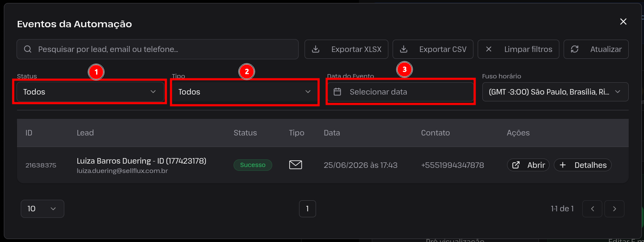
Task: Click the download icon on Exportar CSV
Action: click(x=404, y=49)
